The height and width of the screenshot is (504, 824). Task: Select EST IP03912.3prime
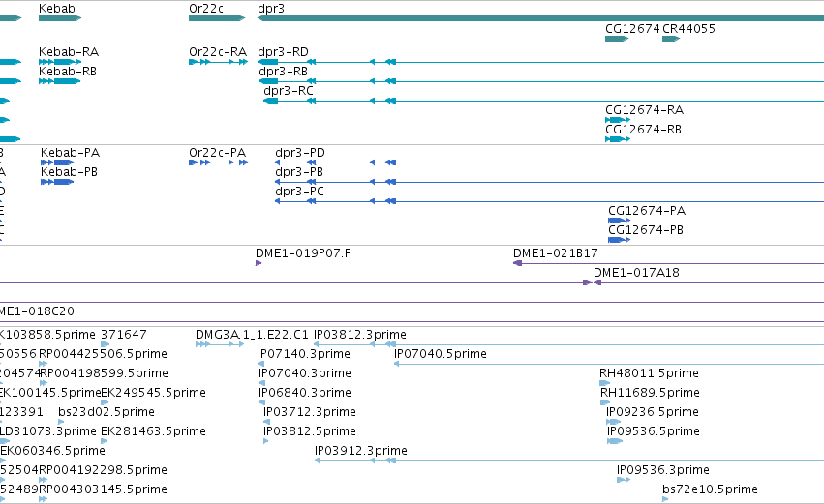click(569, 460)
